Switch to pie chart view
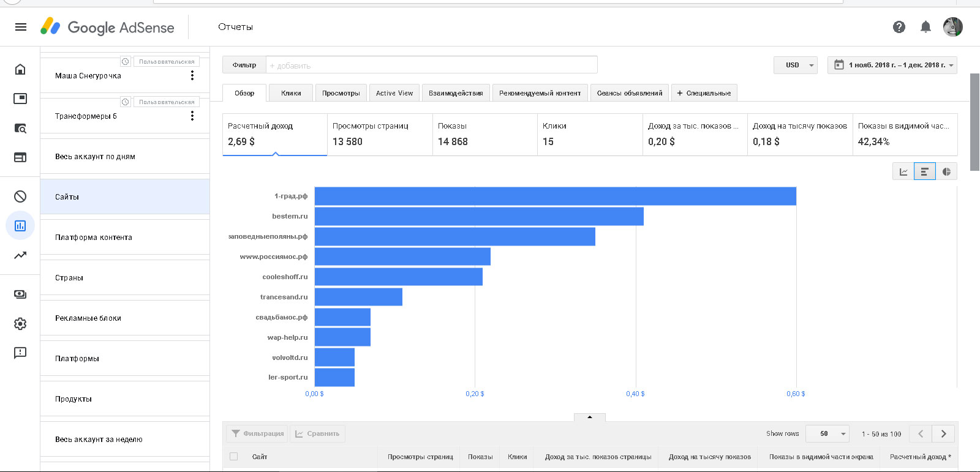Screen dimensions: 980x472 pyautogui.click(x=946, y=172)
